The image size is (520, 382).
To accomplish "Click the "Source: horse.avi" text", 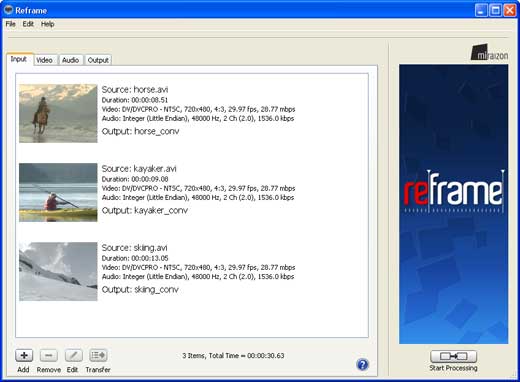I will [135, 89].
